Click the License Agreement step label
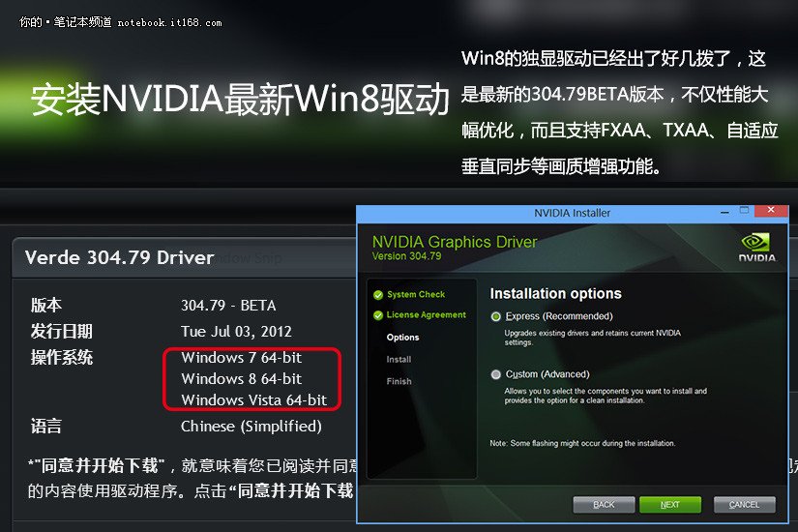798x532 pixels. (426, 314)
